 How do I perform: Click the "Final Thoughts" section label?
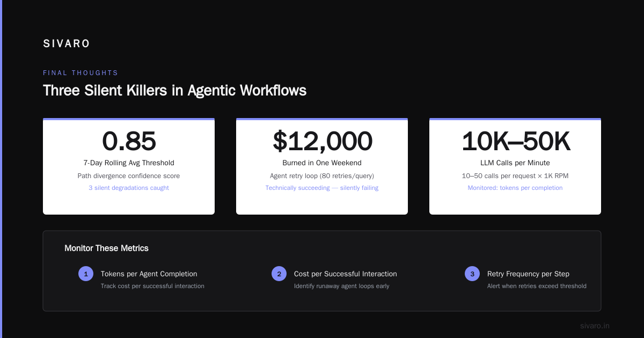pos(80,73)
